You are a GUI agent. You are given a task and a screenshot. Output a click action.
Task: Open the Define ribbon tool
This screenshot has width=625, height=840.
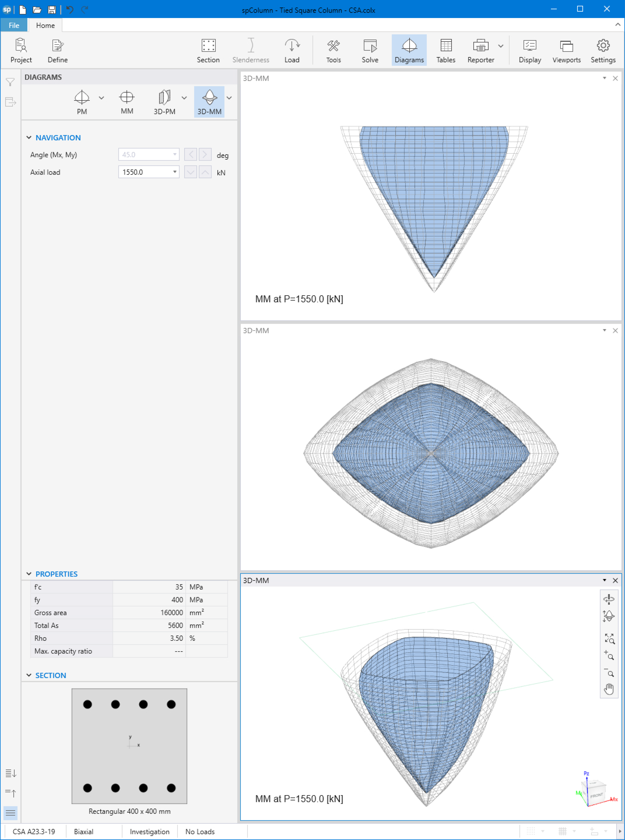click(x=58, y=50)
